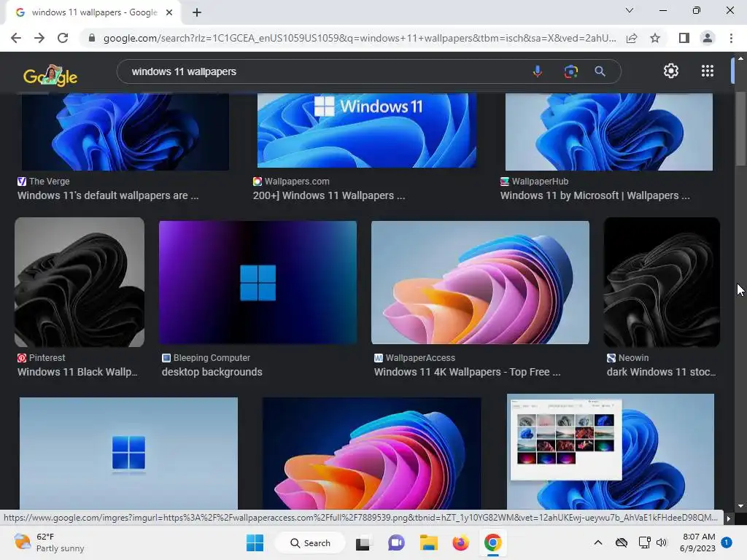Open a new browser tab
Image resolution: width=747 pixels, height=560 pixels.
(197, 12)
